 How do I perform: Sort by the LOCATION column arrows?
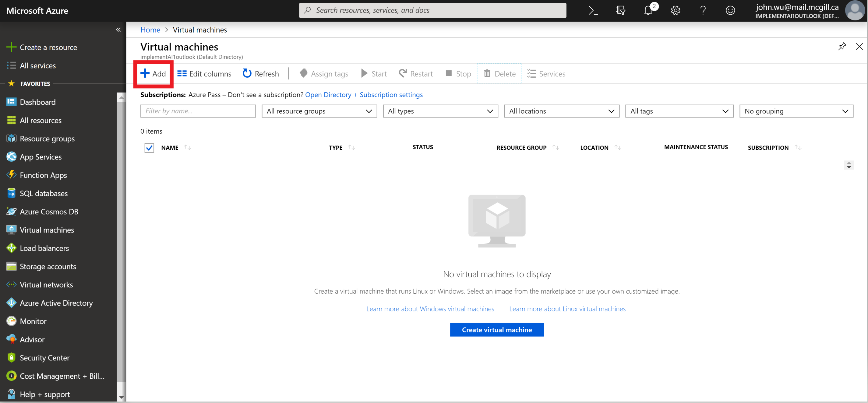618,147
